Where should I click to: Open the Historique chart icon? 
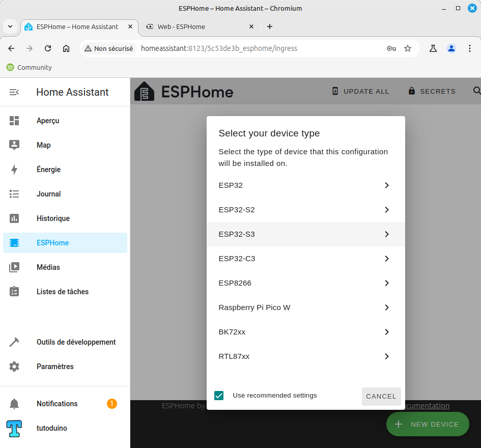(x=14, y=218)
